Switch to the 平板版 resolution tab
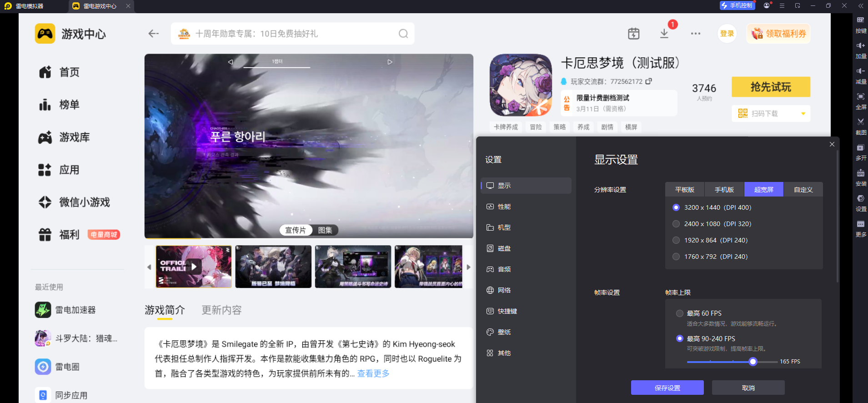This screenshot has height=403, width=868. pyautogui.click(x=685, y=190)
